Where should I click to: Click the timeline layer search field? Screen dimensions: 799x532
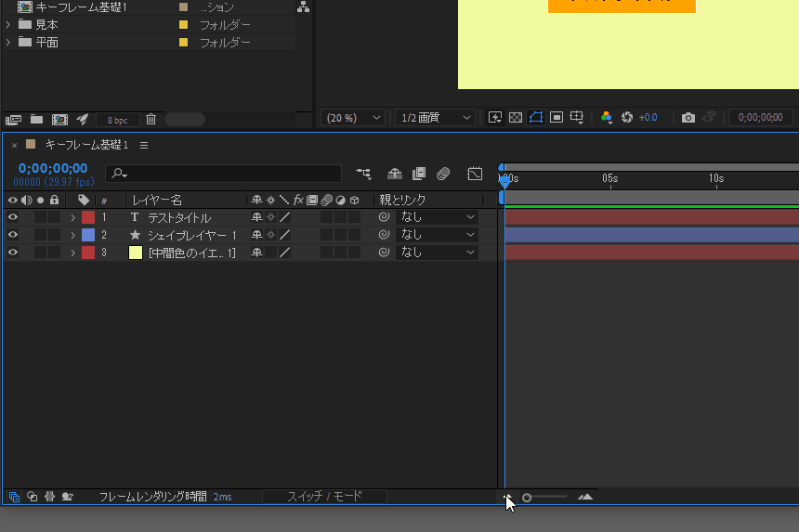pos(223,174)
